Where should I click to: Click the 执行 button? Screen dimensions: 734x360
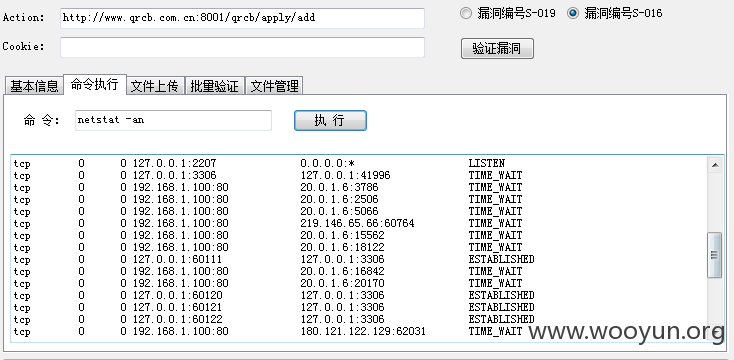tap(330, 120)
